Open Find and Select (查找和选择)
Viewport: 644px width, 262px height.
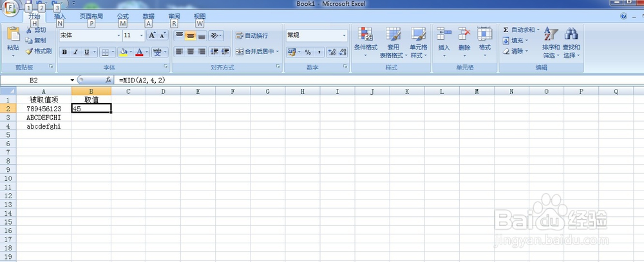571,42
